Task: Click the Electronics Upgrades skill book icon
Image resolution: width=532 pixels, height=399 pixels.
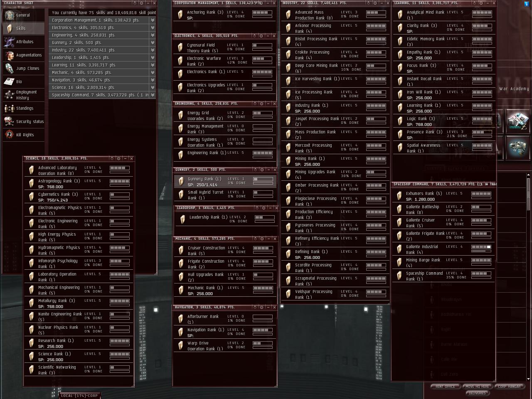Action: pos(180,87)
